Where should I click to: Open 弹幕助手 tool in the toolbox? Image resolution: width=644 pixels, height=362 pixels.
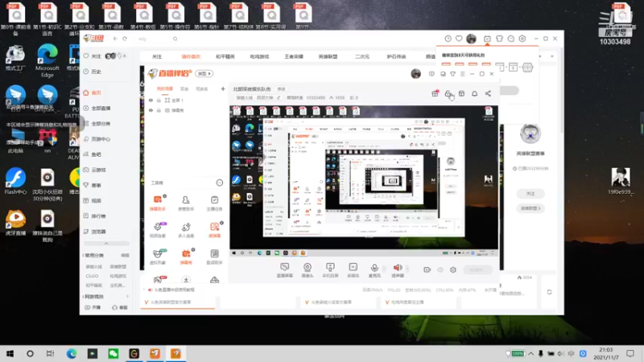pos(158,203)
